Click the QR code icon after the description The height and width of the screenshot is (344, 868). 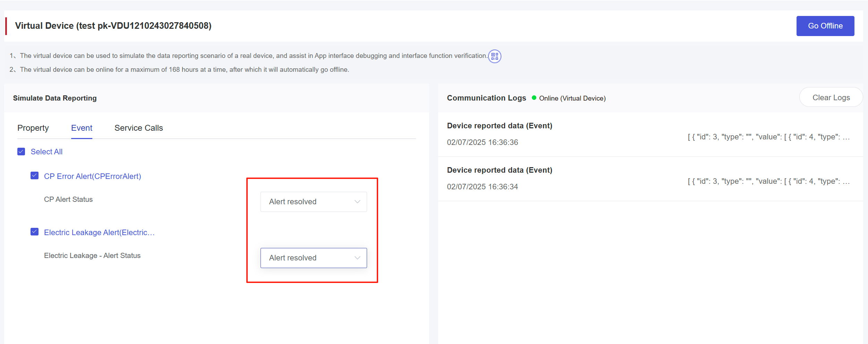click(x=494, y=56)
